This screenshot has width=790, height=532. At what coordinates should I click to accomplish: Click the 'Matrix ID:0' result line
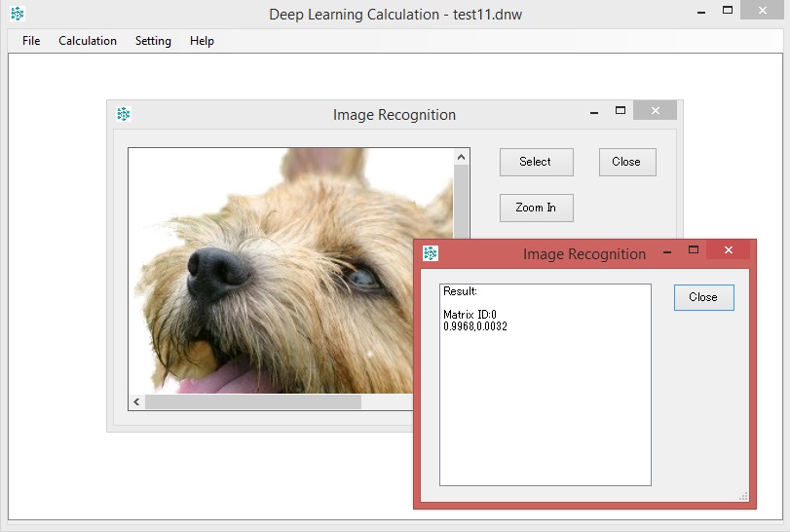point(470,315)
